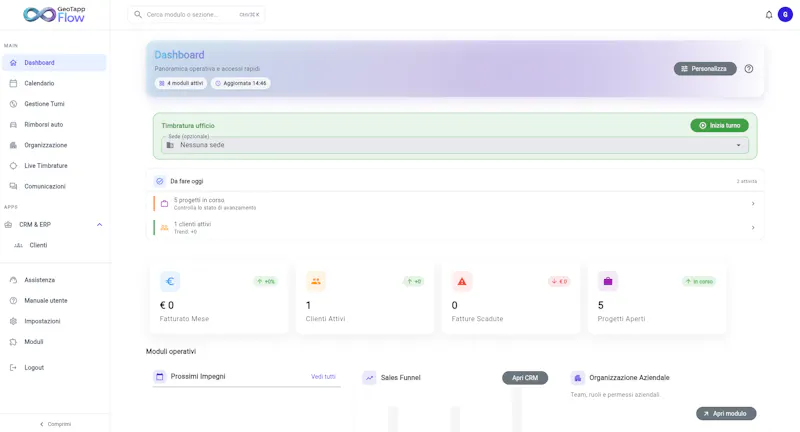The height and width of the screenshot is (432, 800).
Task: Open Manuale utente in the sidebar
Action: click(54, 301)
